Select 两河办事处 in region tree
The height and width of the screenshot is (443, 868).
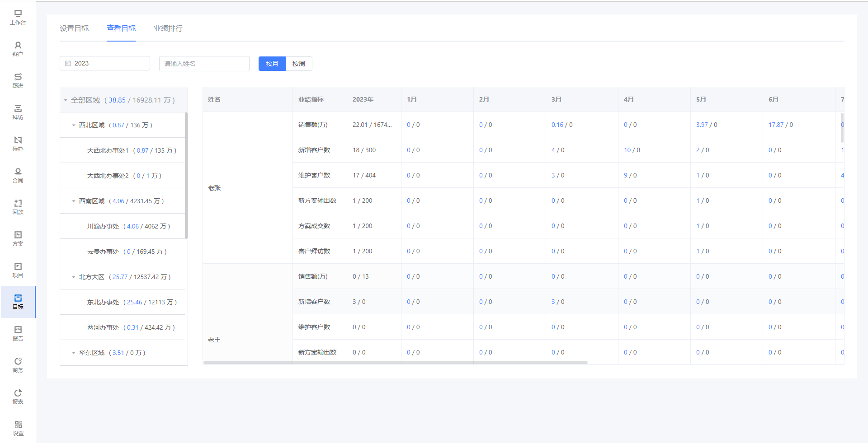123,327
